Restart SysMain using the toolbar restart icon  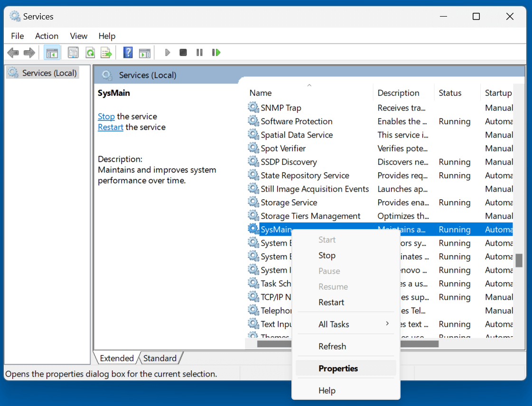point(216,52)
